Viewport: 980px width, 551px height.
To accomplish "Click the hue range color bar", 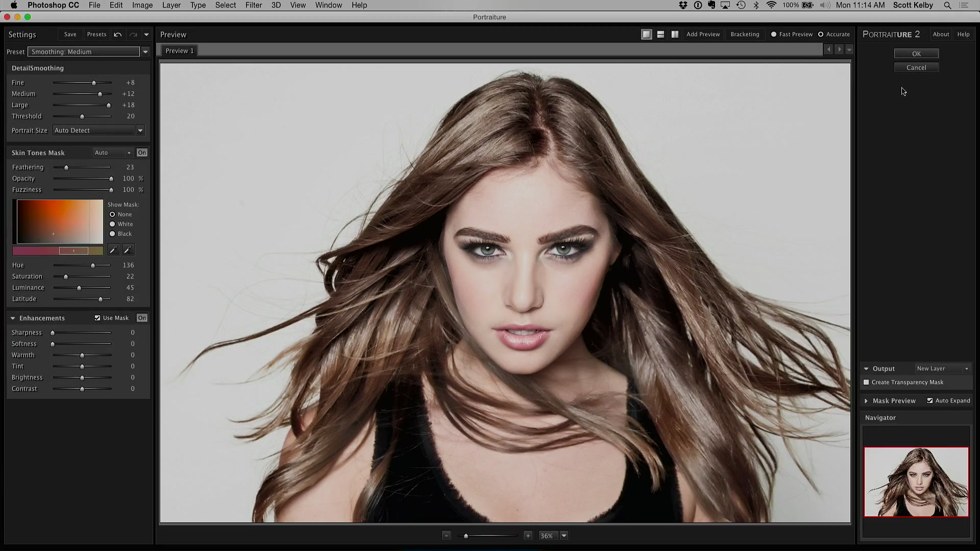I will point(58,251).
